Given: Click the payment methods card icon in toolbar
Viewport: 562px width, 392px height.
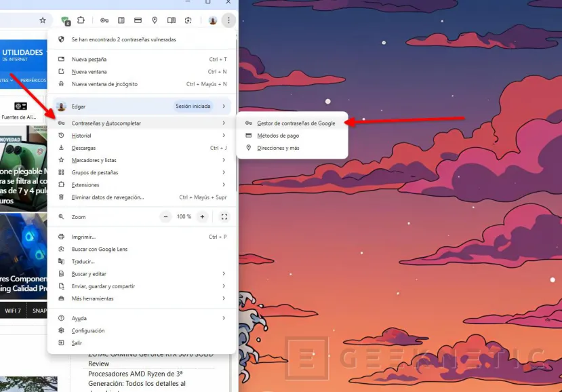Looking at the screenshot, I should [138, 20].
